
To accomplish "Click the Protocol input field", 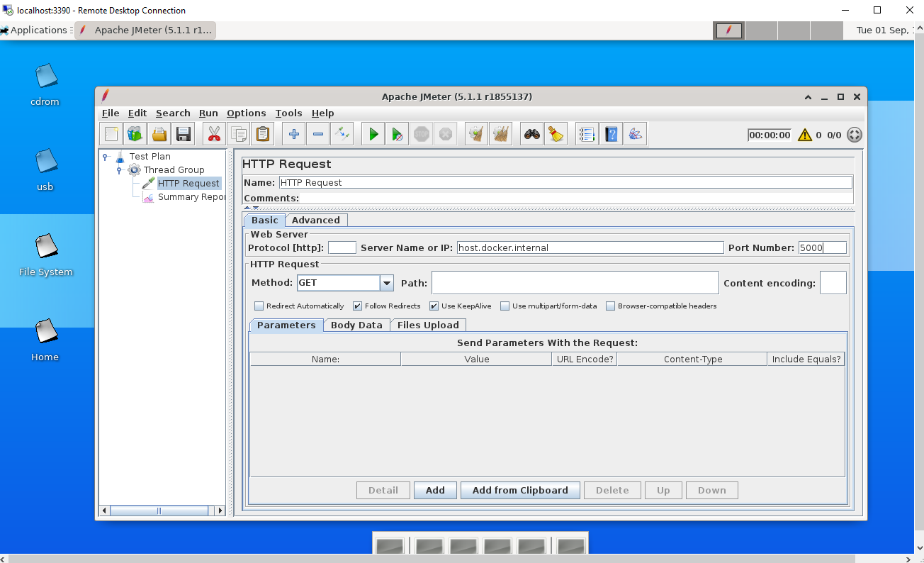I will point(342,247).
